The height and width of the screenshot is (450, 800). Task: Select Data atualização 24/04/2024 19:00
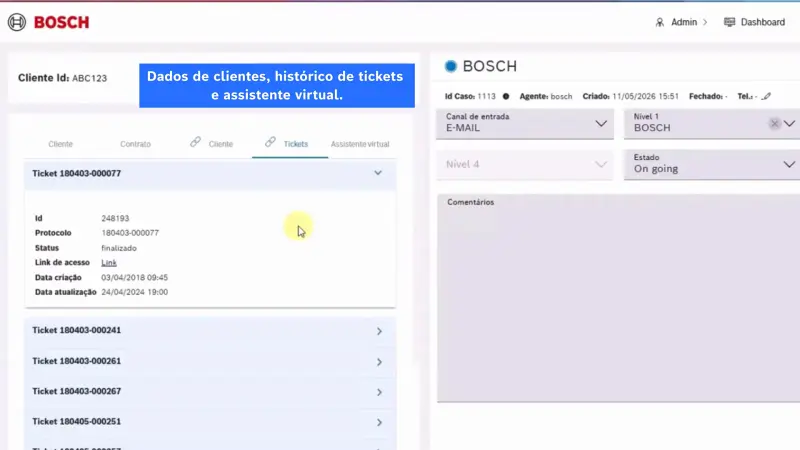[x=135, y=292]
